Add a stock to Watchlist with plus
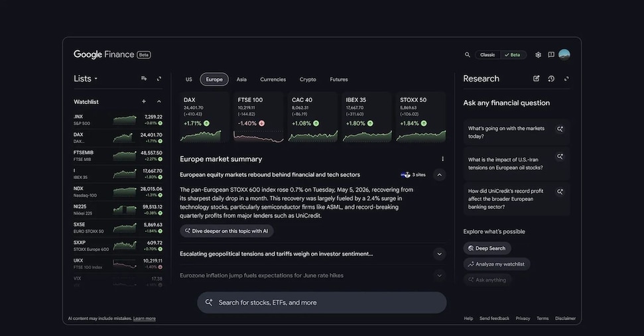644x336 pixels. tap(144, 101)
